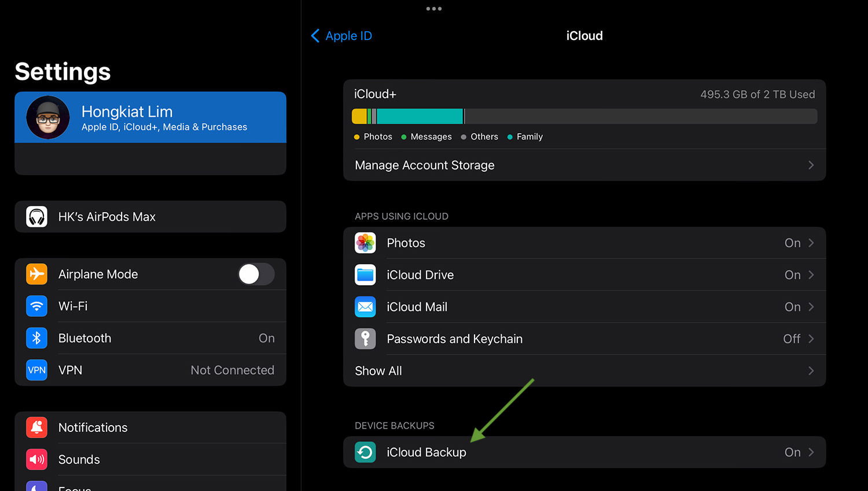Screen dimensions: 868x491
Task: Open HK's AirPods Max settings
Action: (x=150, y=217)
